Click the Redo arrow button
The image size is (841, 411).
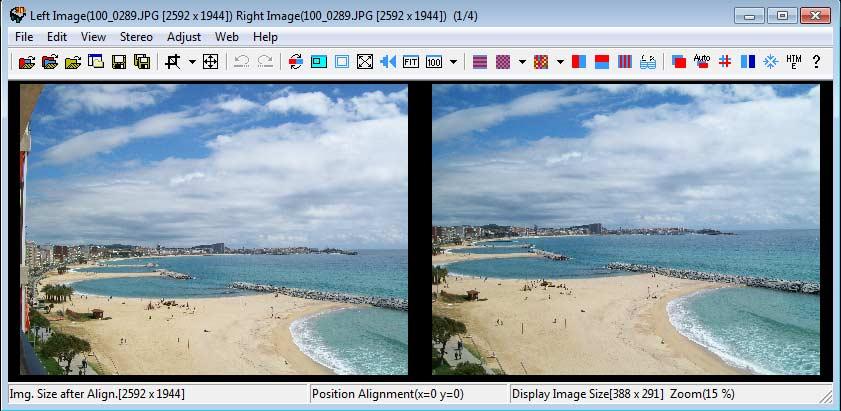[x=265, y=62]
